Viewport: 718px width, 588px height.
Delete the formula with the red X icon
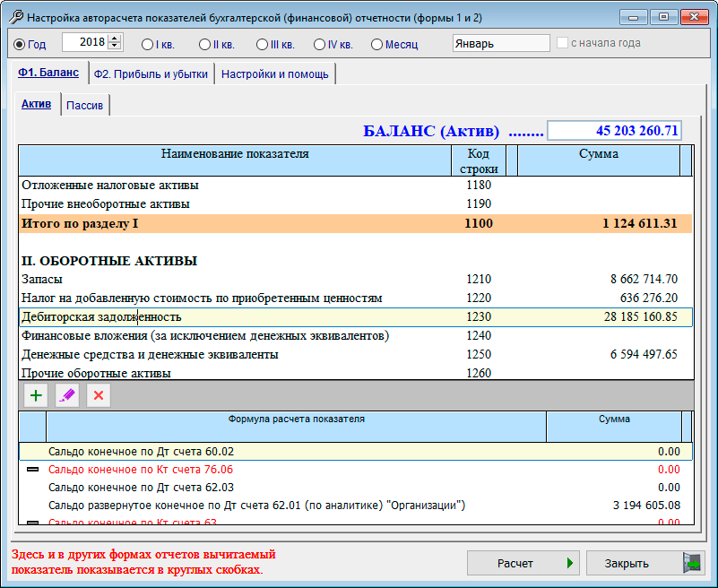pyautogui.click(x=99, y=395)
